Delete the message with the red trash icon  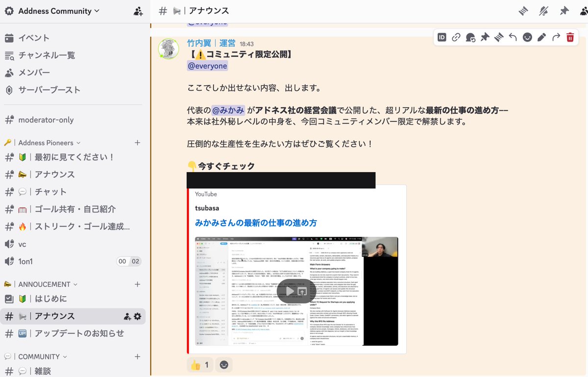tap(570, 37)
